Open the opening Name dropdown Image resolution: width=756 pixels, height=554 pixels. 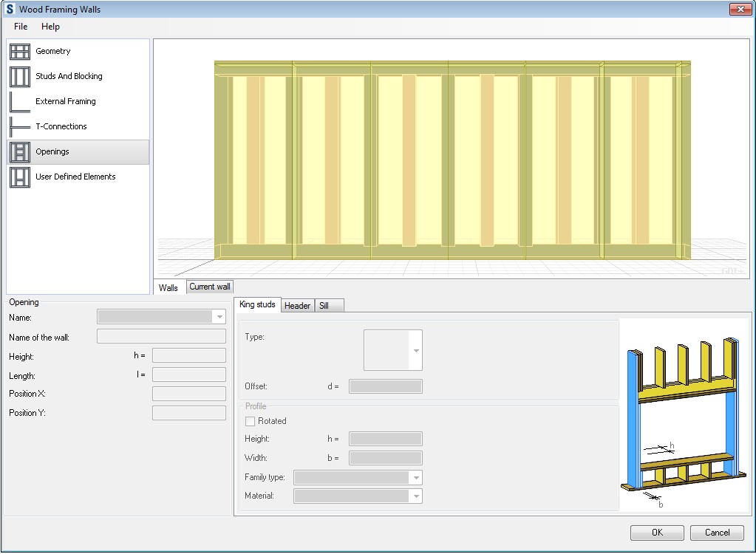point(219,317)
